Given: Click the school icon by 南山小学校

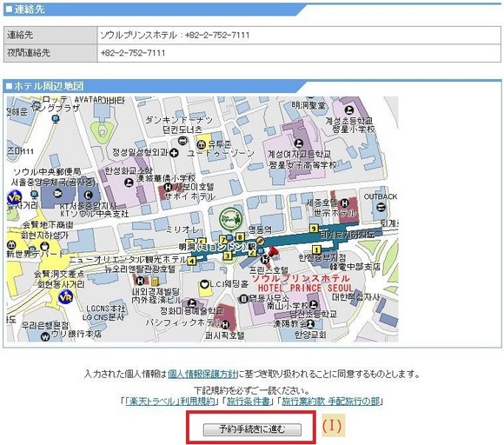Looking at the screenshot, I should [314, 304].
